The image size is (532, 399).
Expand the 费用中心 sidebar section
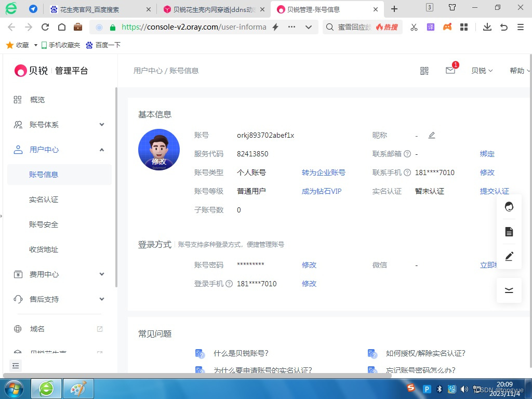pyautogui.click(x=43, y=274)
